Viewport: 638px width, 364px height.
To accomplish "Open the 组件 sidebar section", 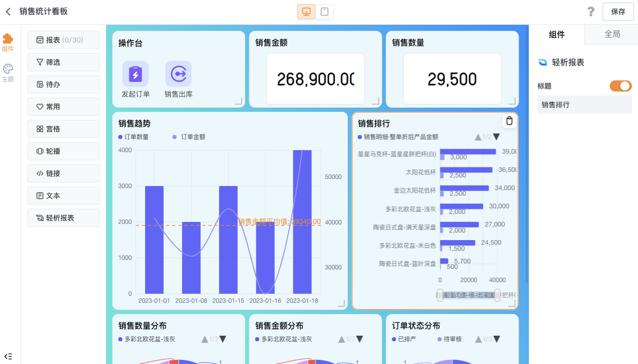I will tap(8, 43).
